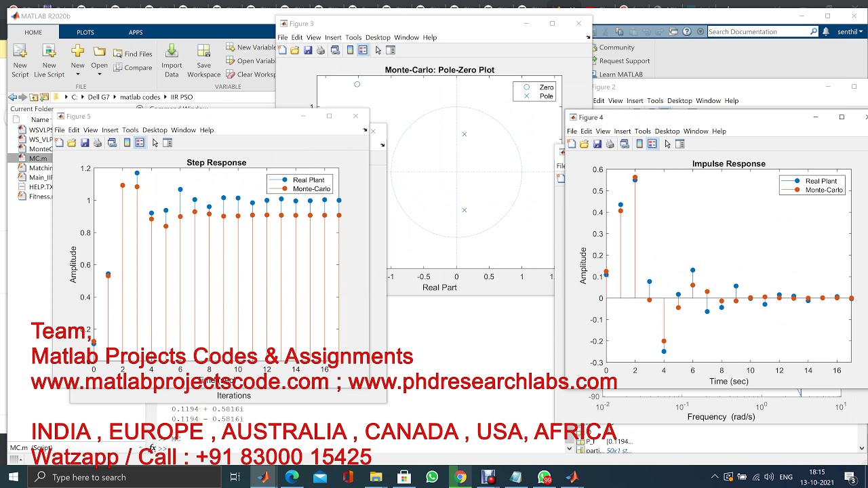Click Browse for folder icon
The width and height of the screenshot is (868, 488).
pyautogui.click(x=45, y=97)
